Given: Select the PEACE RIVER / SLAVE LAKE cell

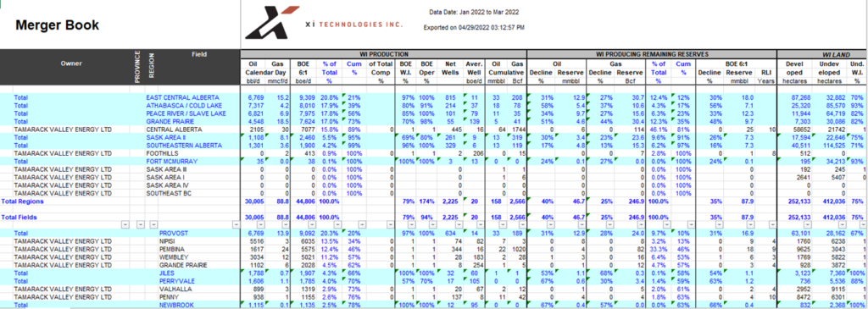Looking at the screenshot, I should point(186,113).
